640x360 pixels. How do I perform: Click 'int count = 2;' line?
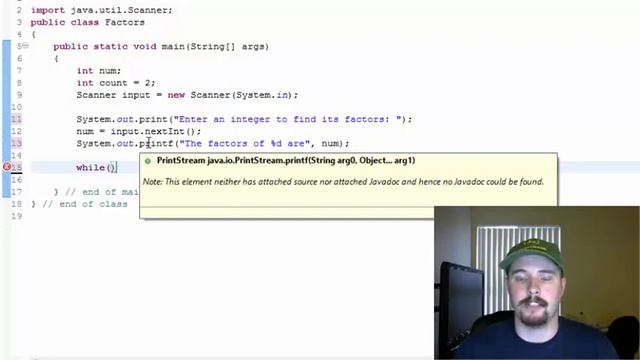tap(116, 83)
